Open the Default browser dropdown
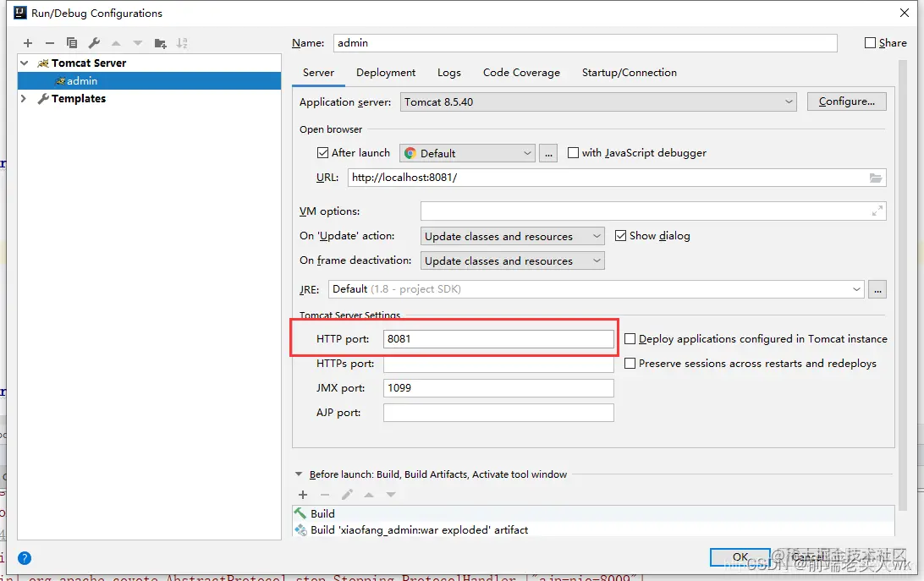Screen dimensions: 924x581 coord(467,153)
